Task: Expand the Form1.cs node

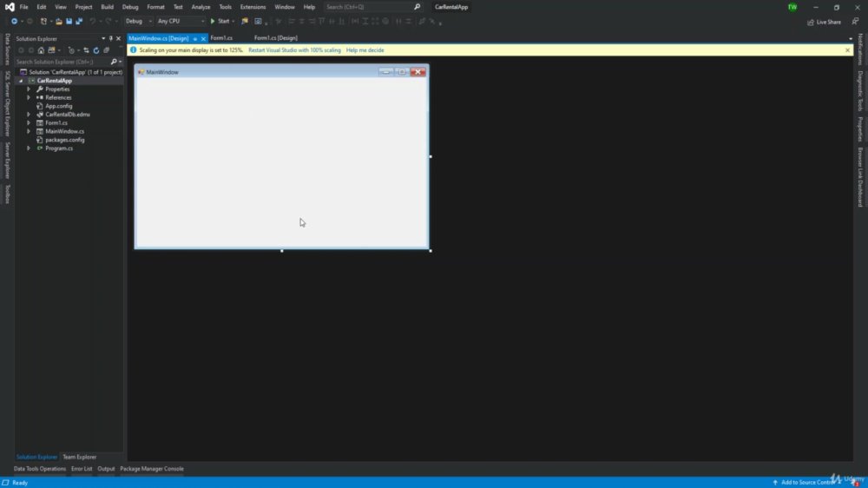Action: (x=29, y=123)
